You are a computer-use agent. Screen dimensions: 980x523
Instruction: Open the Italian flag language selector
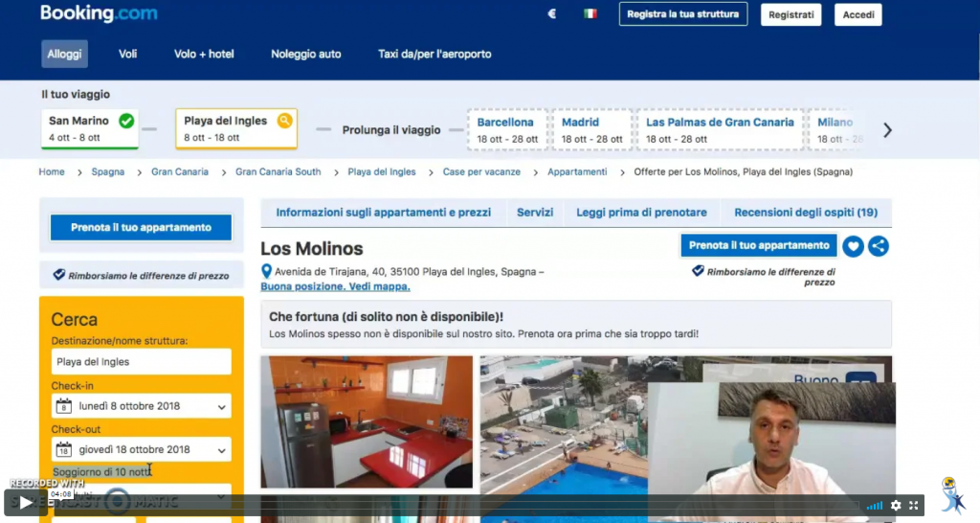590,13
